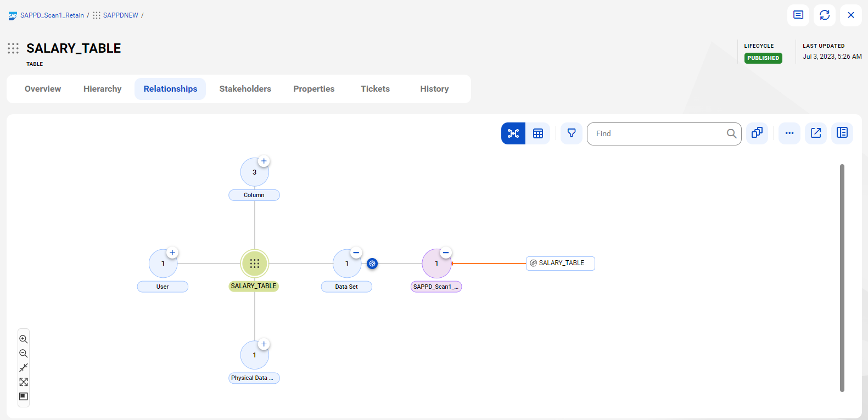Expand the User node plus
Viewport: 868px width, 420px height.
tap(172, 253)
